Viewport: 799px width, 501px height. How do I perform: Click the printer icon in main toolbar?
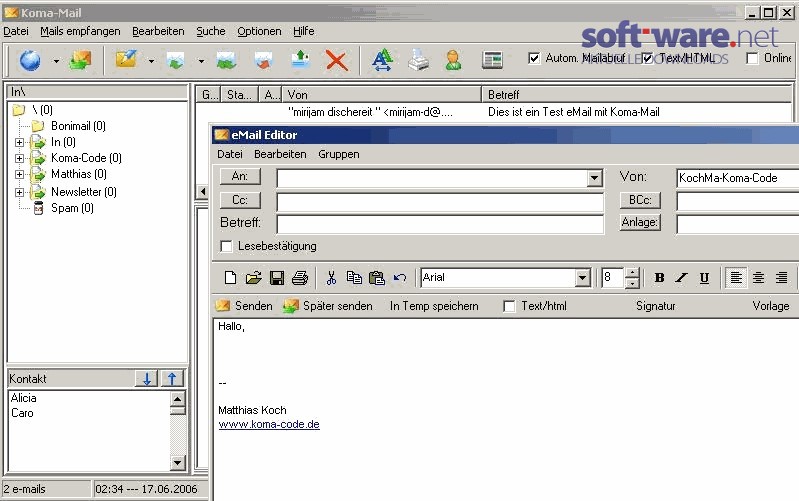pyautogui.click(x=418, y=61)
